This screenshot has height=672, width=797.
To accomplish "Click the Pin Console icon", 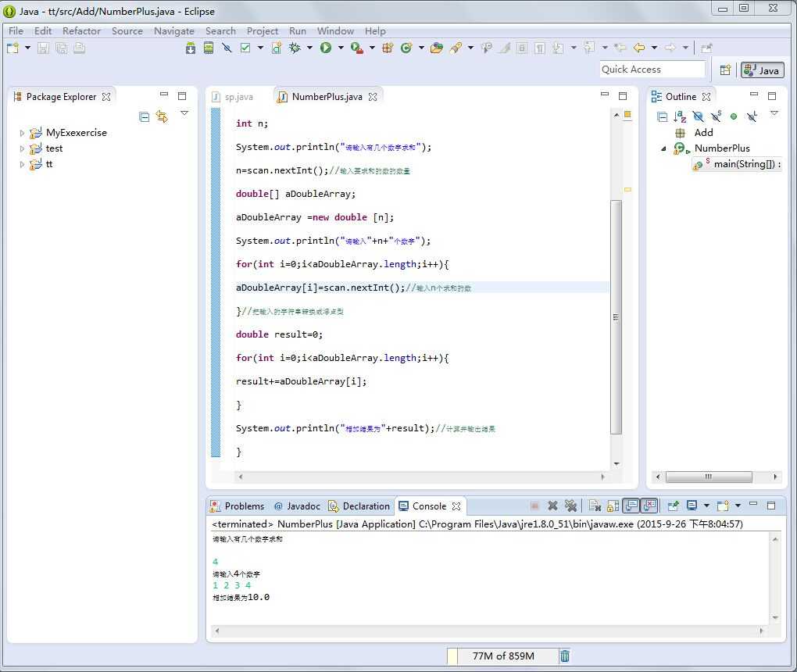I will pyautogui.click(x=673, y=506).
